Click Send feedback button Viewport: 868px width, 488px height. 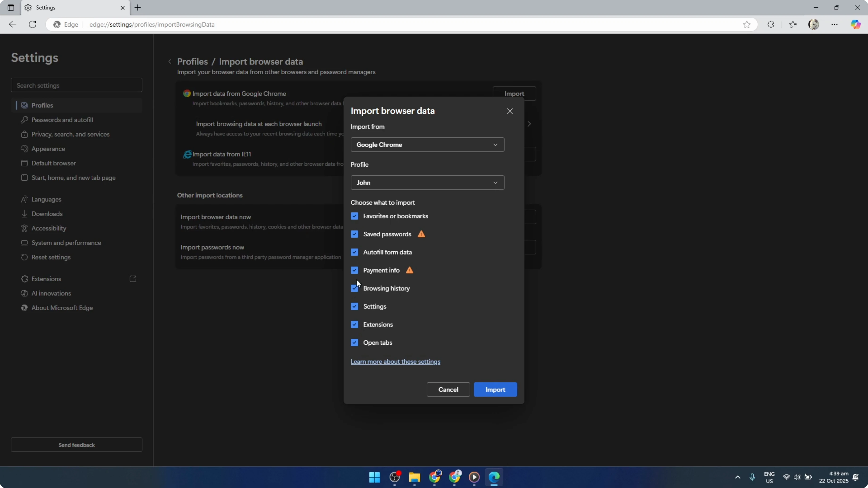[x=76, y=445]
